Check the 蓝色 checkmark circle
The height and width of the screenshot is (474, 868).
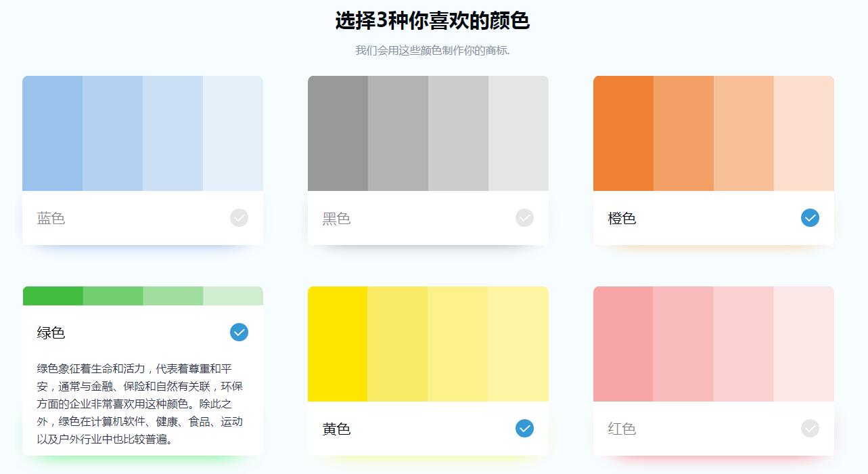(x=239, y=218)
